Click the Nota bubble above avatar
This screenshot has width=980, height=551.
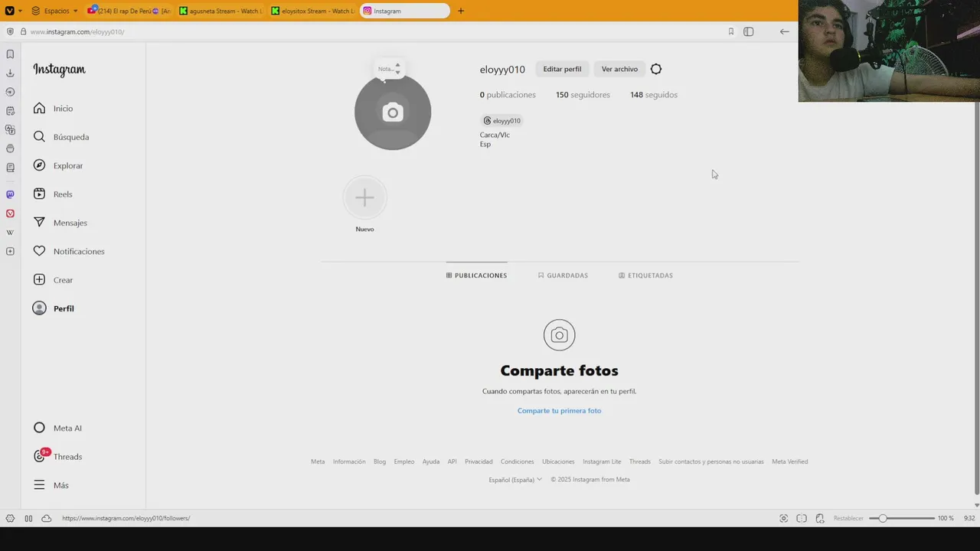[x=389, y=69]
